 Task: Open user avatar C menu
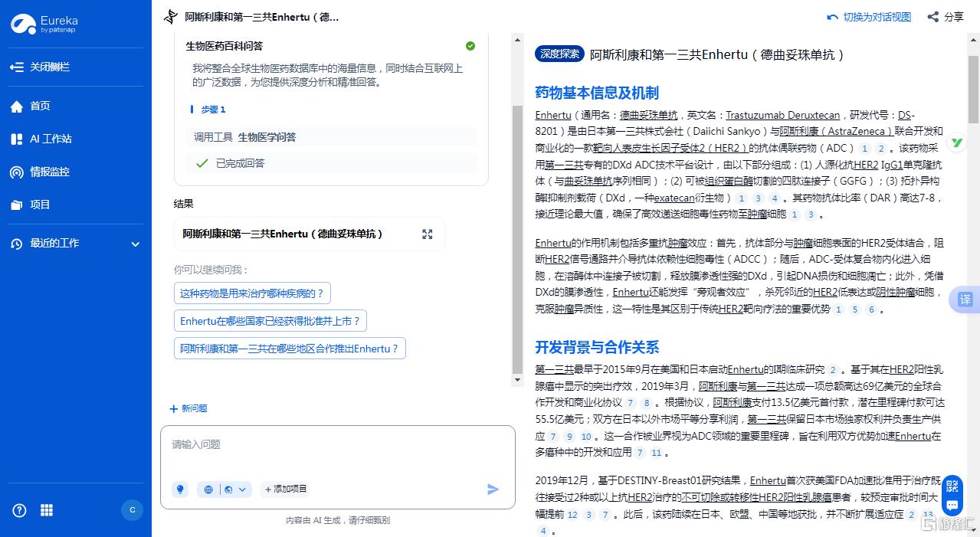(133, 510)
